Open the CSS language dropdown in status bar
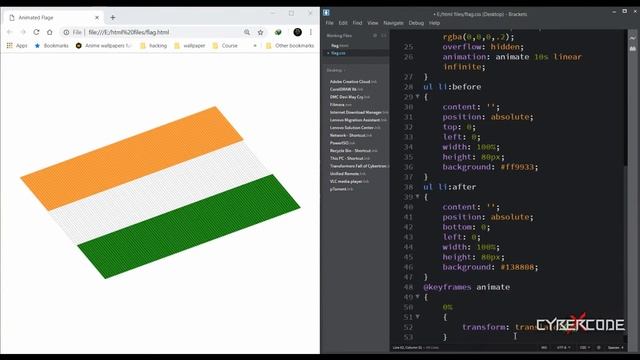This screenshot has width=640, height=360. point(584,348)
